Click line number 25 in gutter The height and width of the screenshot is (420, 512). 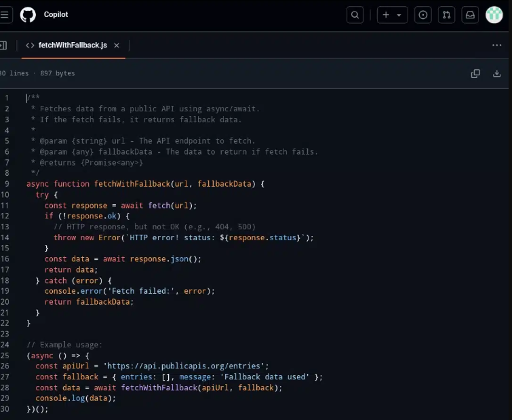tap(5, 355)
